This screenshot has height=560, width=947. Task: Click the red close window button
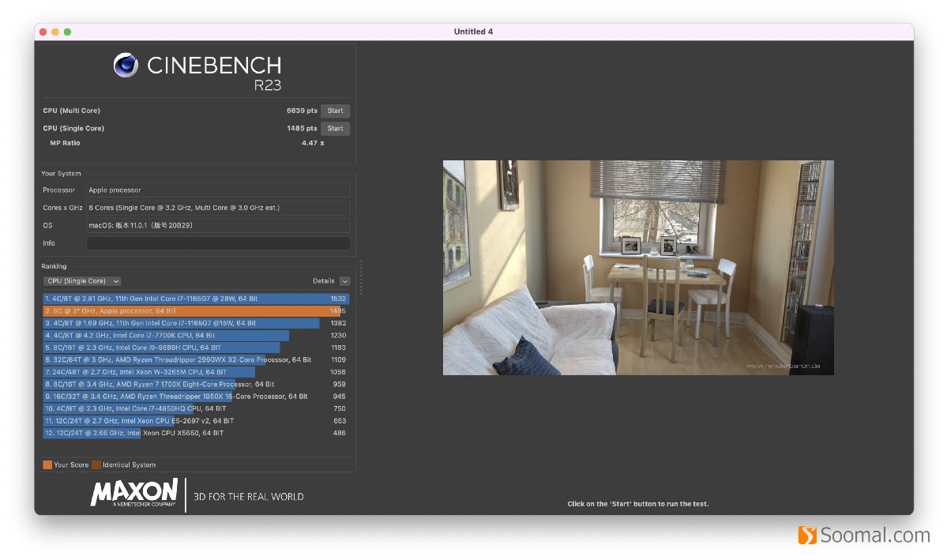[x=43, y=32]
